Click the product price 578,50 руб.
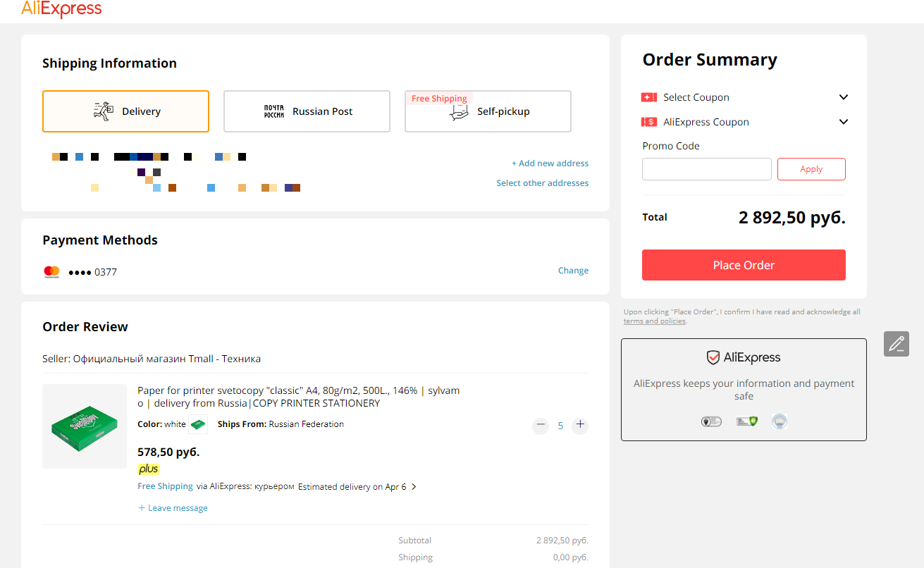The height and width of the screenshot is (568, 924). click(x=168, y=452)
